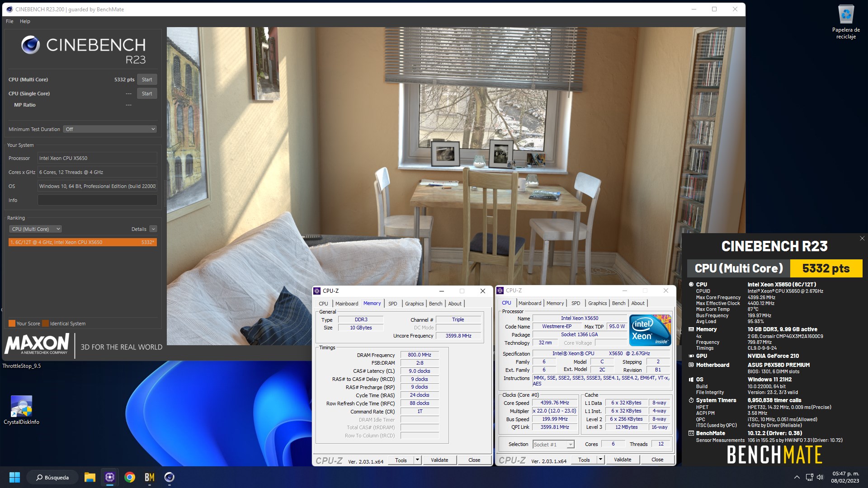Open CPU tab in CPU-Z Memory window

click(323, 304)
